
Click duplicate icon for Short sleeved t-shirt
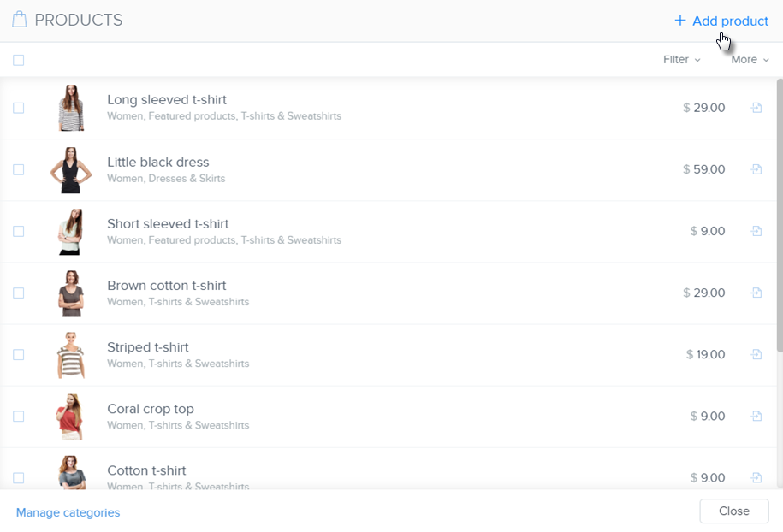[756, 231]
